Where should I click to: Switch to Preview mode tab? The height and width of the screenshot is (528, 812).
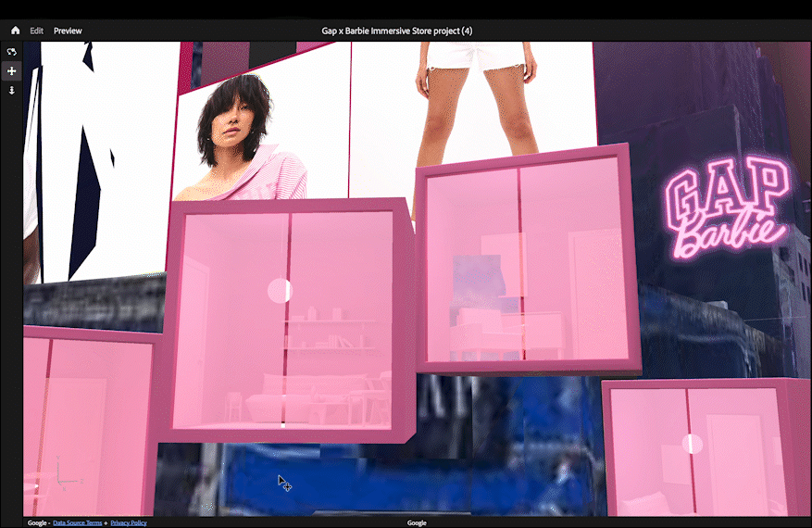(x=68, y=31)
